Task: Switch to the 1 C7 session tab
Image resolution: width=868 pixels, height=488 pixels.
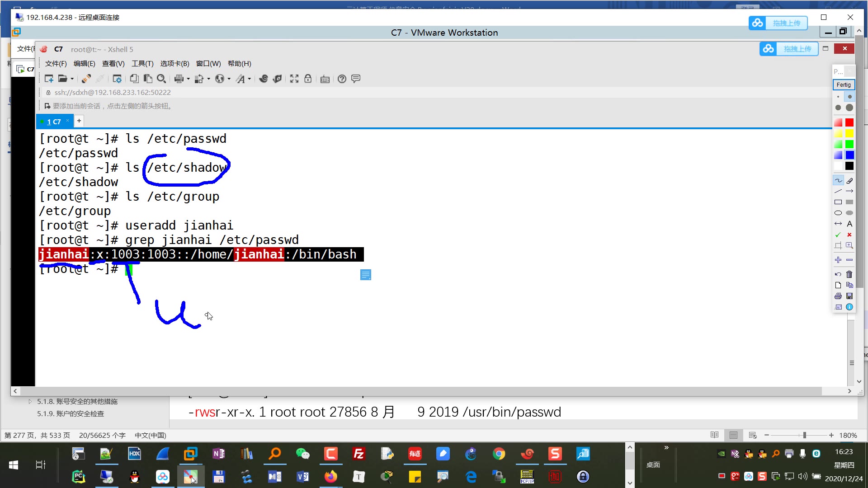Action: point(54,122)
